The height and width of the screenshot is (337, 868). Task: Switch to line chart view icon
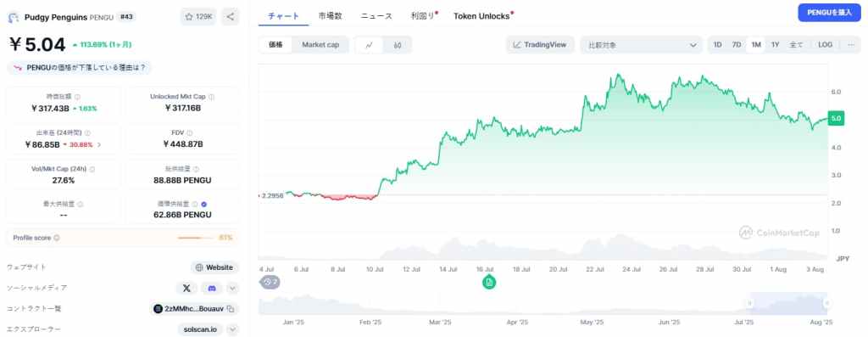[x=370, y=45]
